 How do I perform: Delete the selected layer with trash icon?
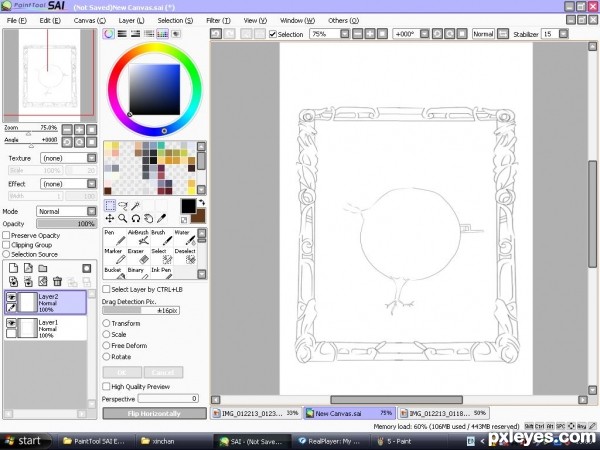pyautogui.click(x=57, y=282)
